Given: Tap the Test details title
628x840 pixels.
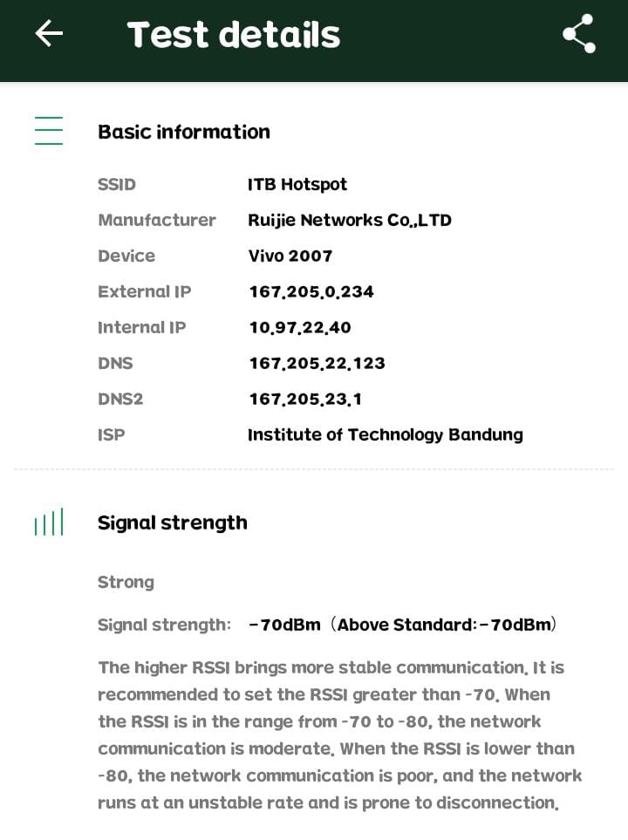Looking at the screenshot, I should (x=234, y=35).
